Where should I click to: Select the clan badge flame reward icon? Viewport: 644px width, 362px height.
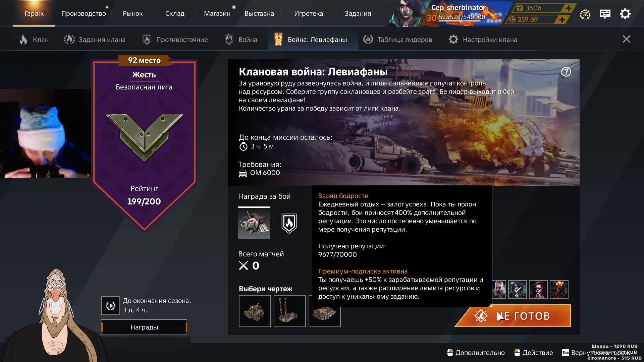tap(289, 223)
